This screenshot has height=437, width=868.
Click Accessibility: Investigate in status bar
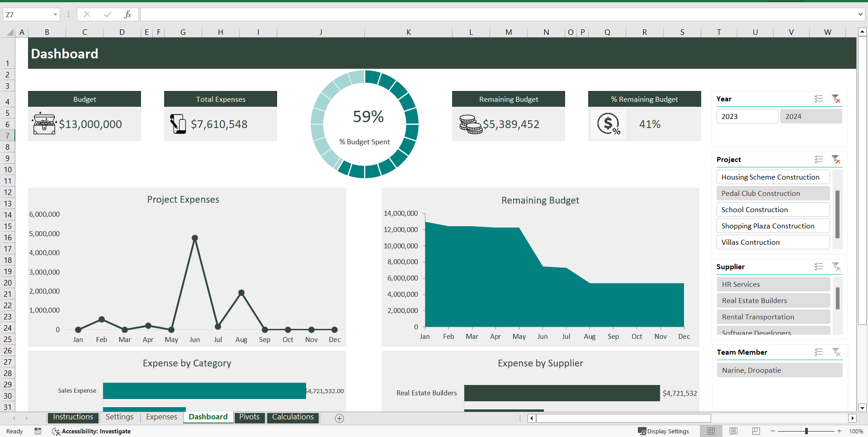pos(91,432)
